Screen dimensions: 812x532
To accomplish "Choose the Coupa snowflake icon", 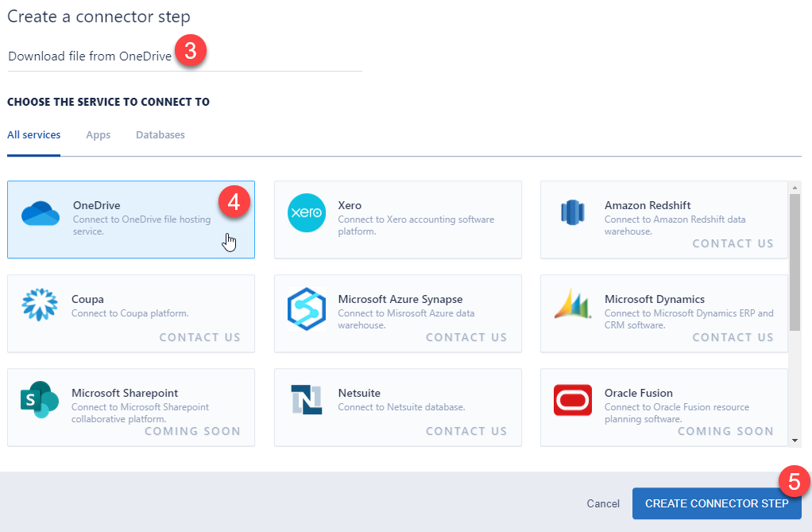I will tap(40, 307).
